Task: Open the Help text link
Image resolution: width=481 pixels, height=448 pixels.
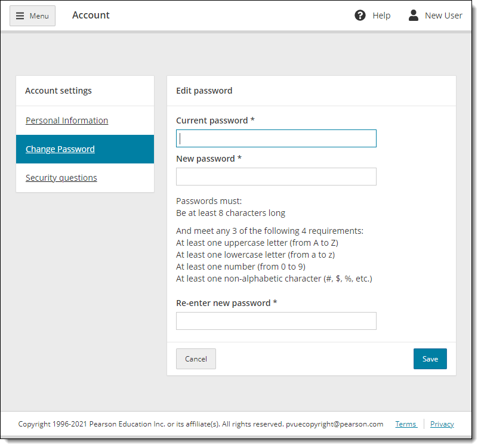Action: click(x=381, y=16)
